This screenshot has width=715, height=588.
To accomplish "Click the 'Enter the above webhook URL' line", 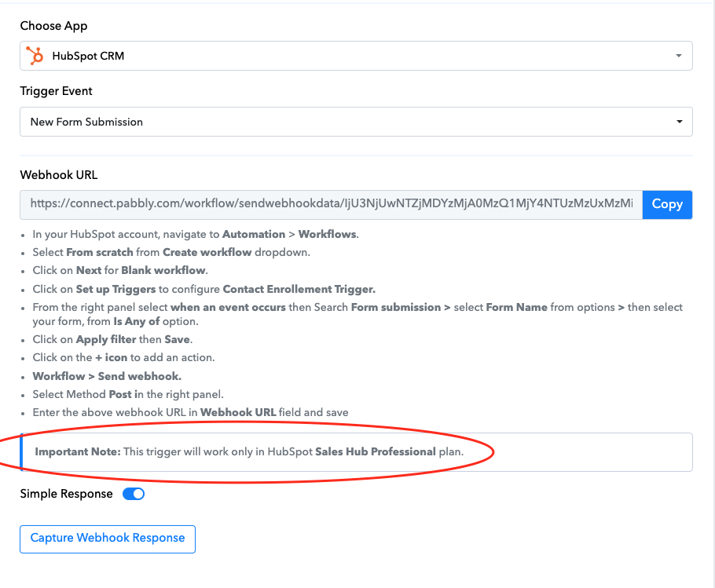I will coord(190,413).
